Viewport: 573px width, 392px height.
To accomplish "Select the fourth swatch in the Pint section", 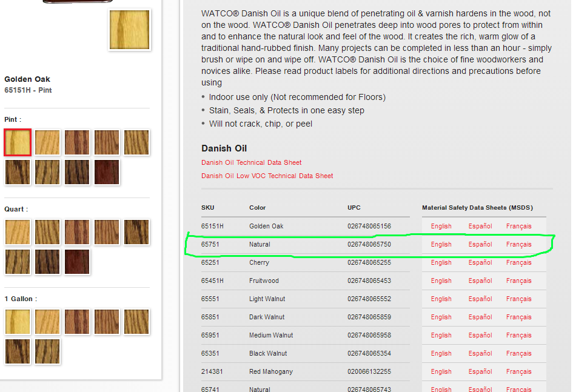I will click(107, 142).
